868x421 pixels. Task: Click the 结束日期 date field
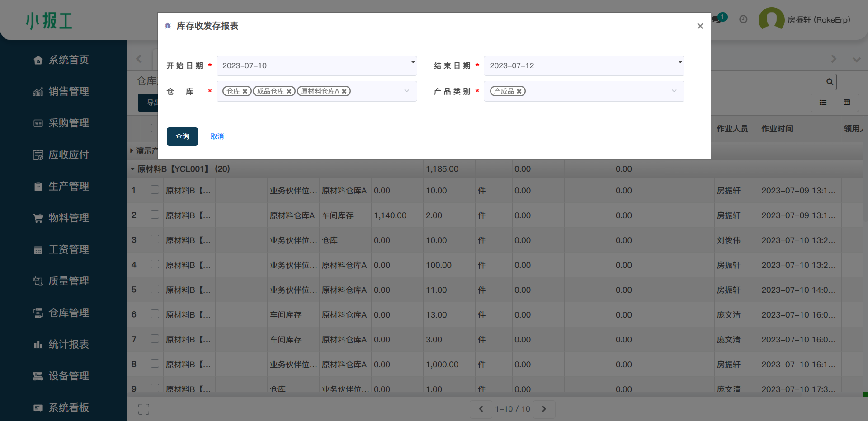pos(583,66)
